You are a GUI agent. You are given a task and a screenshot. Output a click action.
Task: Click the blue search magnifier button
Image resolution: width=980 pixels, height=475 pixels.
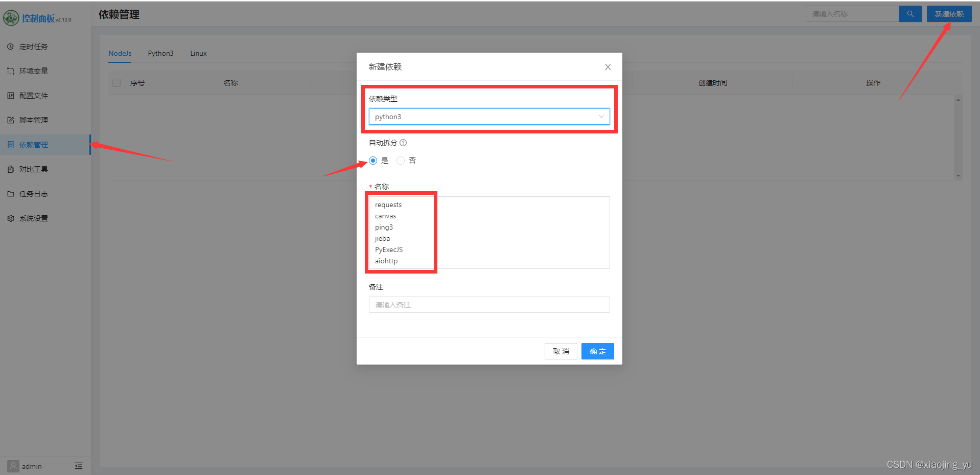coord(910,14)
